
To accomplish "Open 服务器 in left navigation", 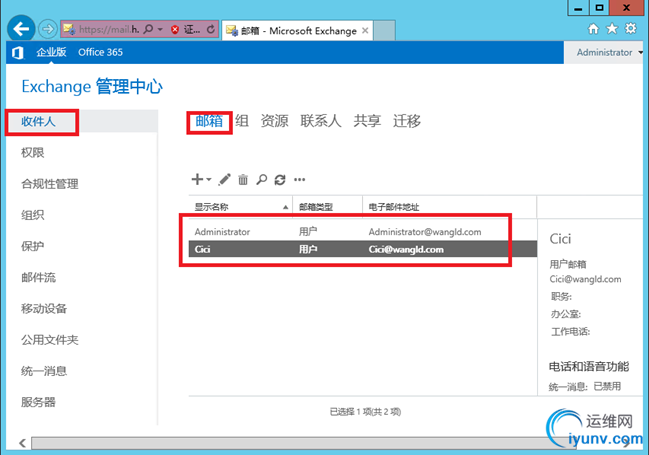I will (x=38, y=402).
